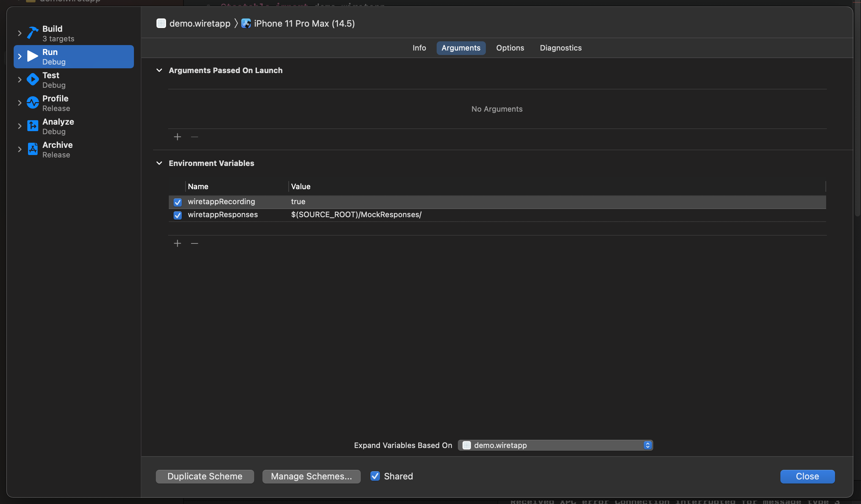Remove selected environment variable with minus
The height and width of the screenshot is (504, 861).
(x=194, y=243)
